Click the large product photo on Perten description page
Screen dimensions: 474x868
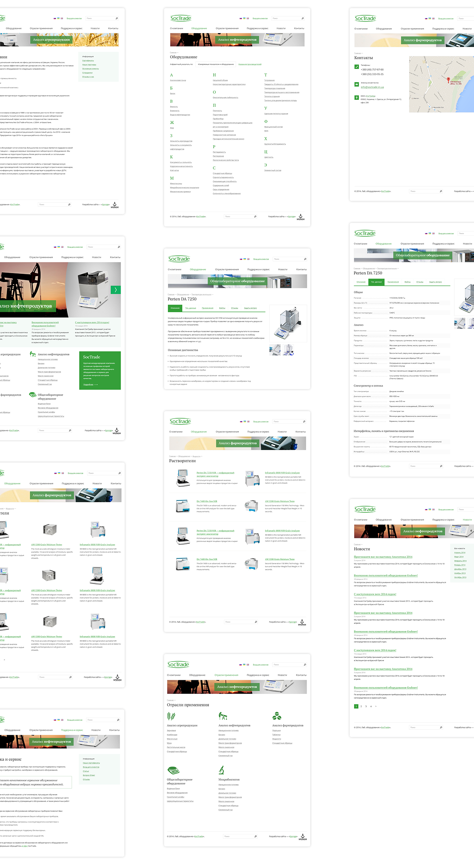click(288, 323)
